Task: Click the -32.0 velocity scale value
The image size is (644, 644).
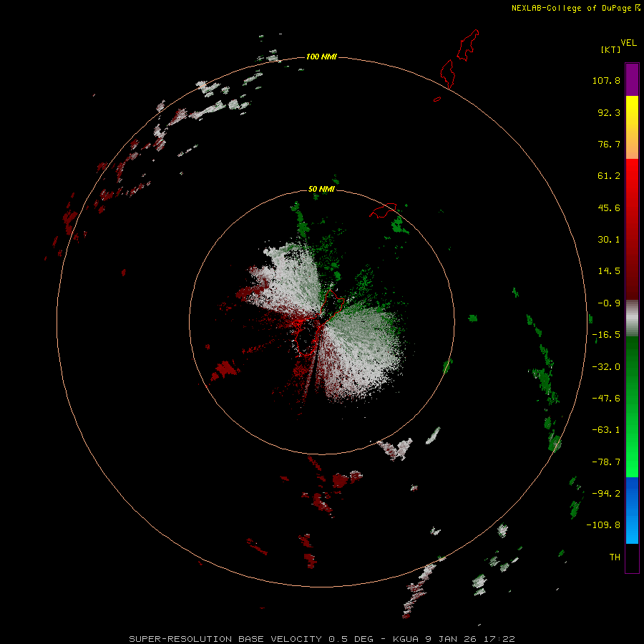Action: coord(606,367)
